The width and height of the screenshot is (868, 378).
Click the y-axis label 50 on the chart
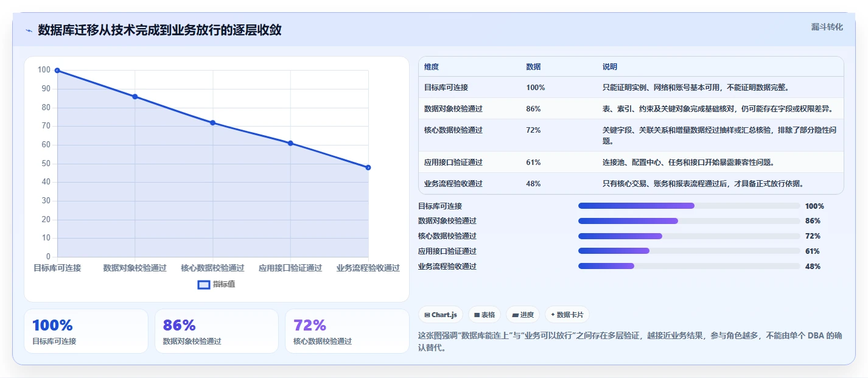[x=46, y=164]
